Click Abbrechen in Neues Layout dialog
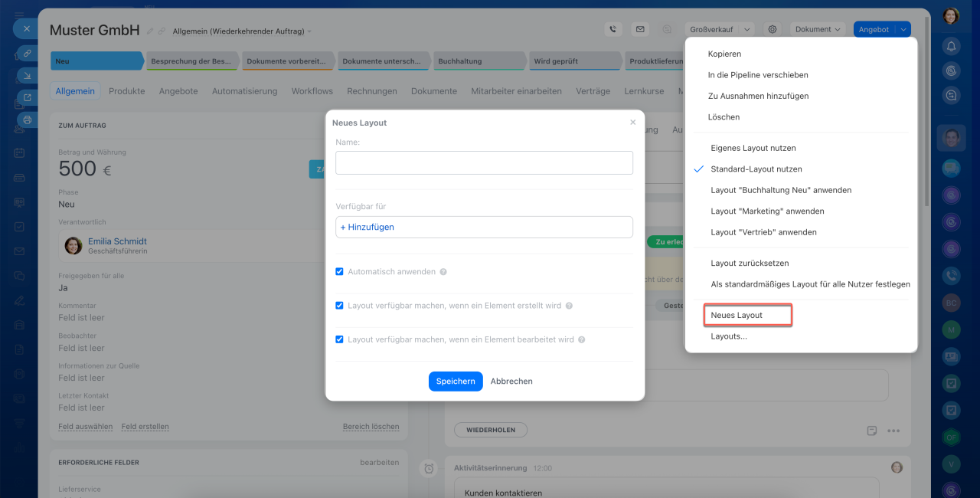Screen dimensions: 980x498 point(511,382)
